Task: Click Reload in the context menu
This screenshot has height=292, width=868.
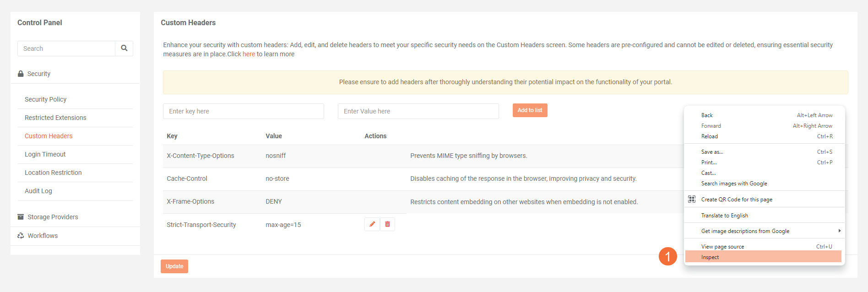Action: coord(710,136)
